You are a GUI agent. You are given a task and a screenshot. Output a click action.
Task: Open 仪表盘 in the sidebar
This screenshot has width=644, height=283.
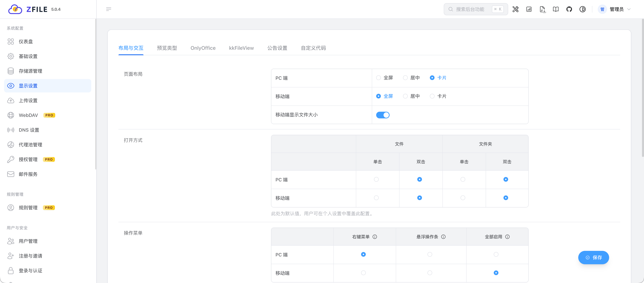click(x=47, y=41)
